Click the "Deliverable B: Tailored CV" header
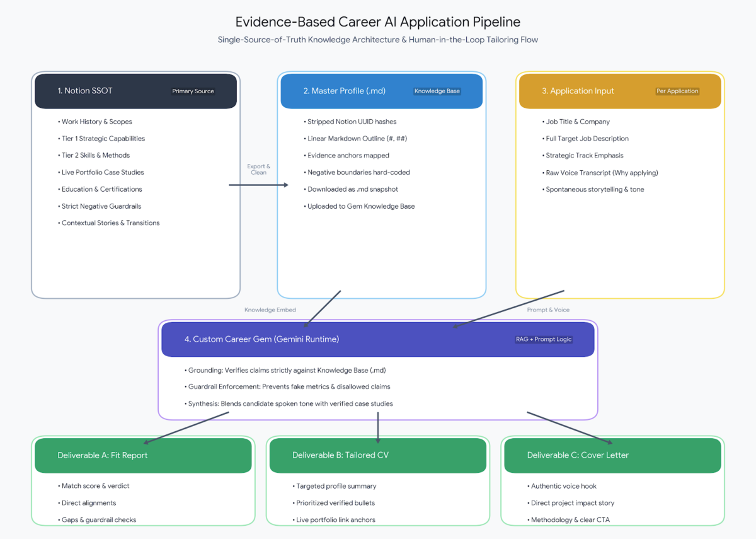Screen dimensions: 756x539 378,455
